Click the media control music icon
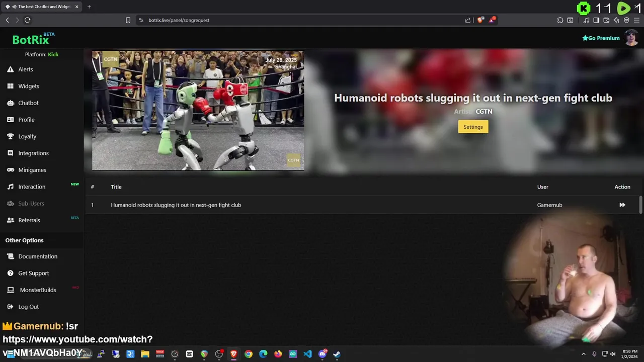This screenshot has width=644, height=362. [586, 20]
